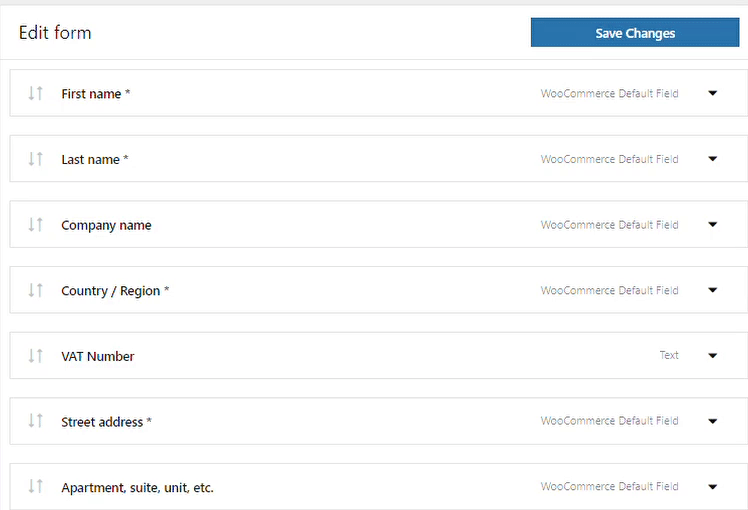Save the form with Save Changes button

634,32
